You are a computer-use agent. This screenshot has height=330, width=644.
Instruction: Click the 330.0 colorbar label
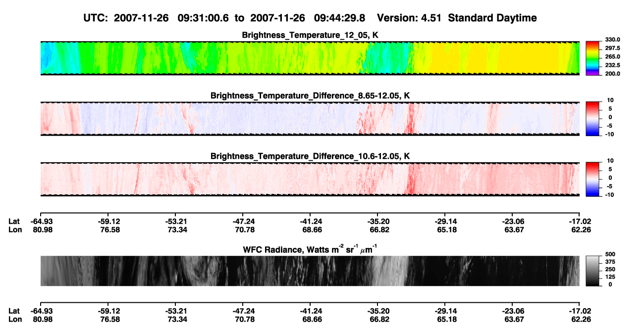(612, 40)
